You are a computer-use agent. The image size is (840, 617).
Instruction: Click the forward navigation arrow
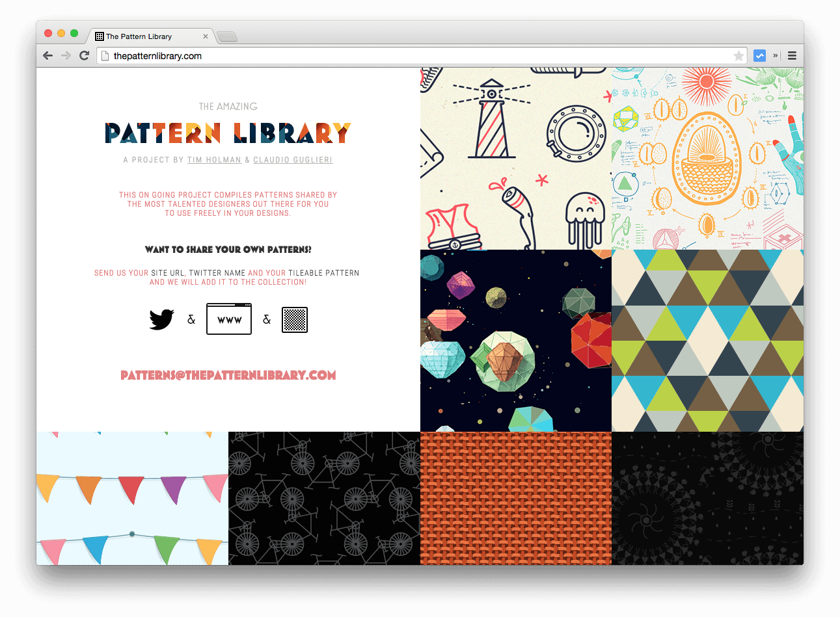click(x=66, y=55)
